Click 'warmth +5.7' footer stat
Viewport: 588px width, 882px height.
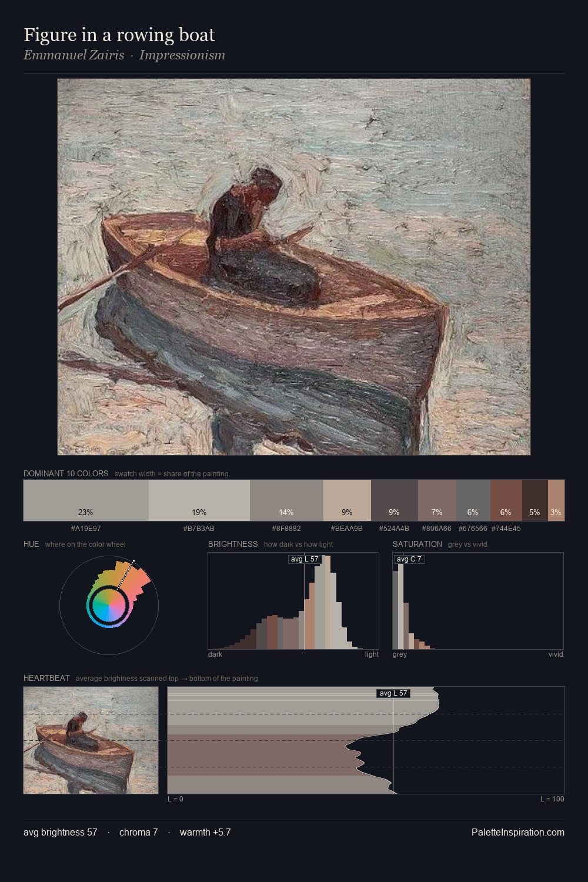[x=205, y=832]
